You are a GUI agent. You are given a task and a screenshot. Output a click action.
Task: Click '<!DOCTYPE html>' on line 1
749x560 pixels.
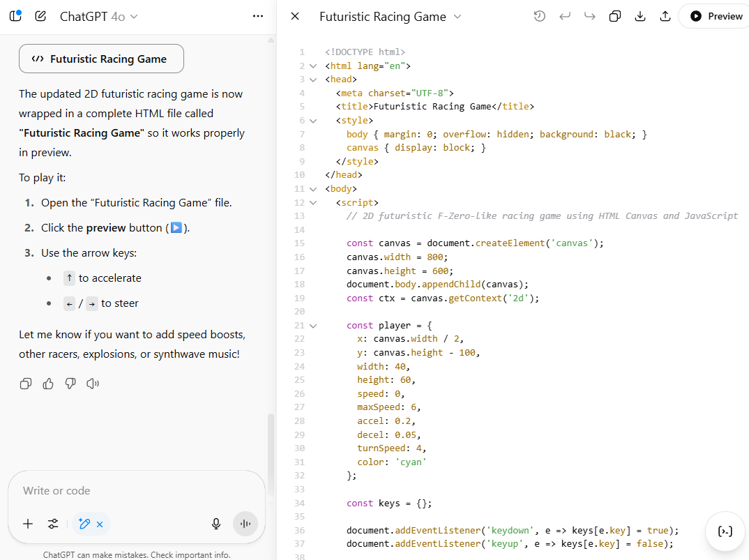[x=365, y=52]
